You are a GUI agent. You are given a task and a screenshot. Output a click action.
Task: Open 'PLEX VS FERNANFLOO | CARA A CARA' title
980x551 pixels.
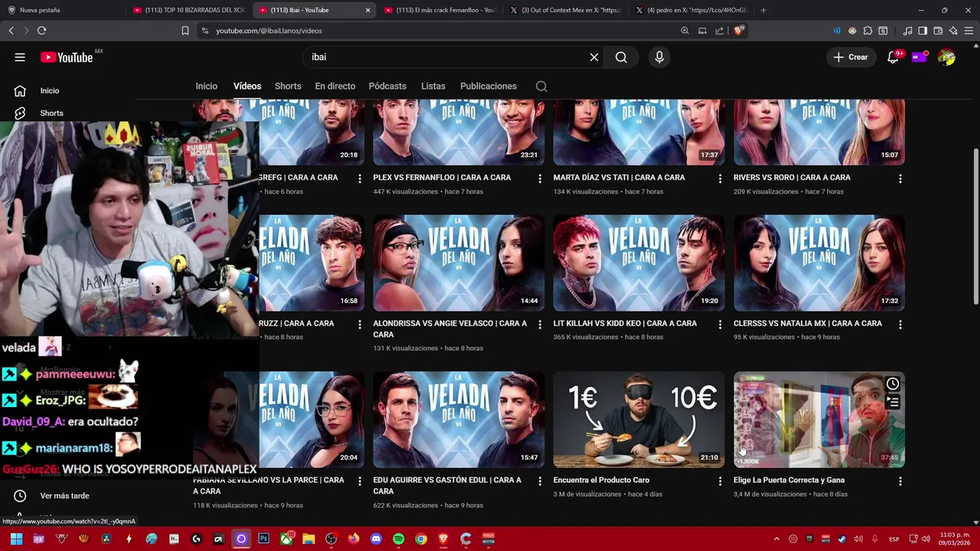tap(442, 178)
